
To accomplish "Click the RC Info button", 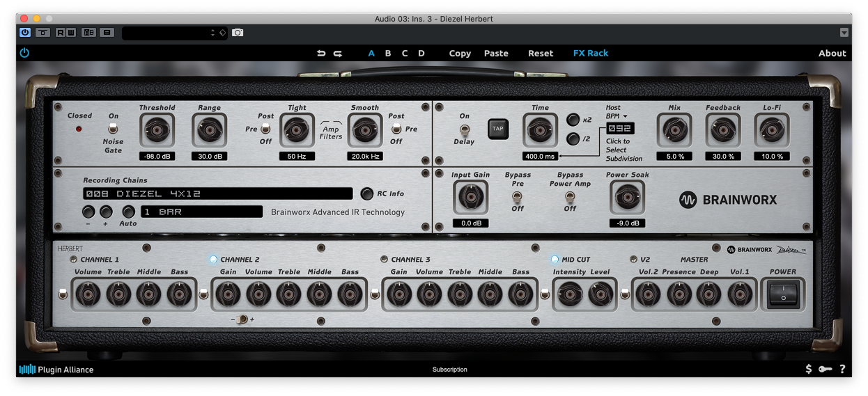I will (x=367, y=193).
